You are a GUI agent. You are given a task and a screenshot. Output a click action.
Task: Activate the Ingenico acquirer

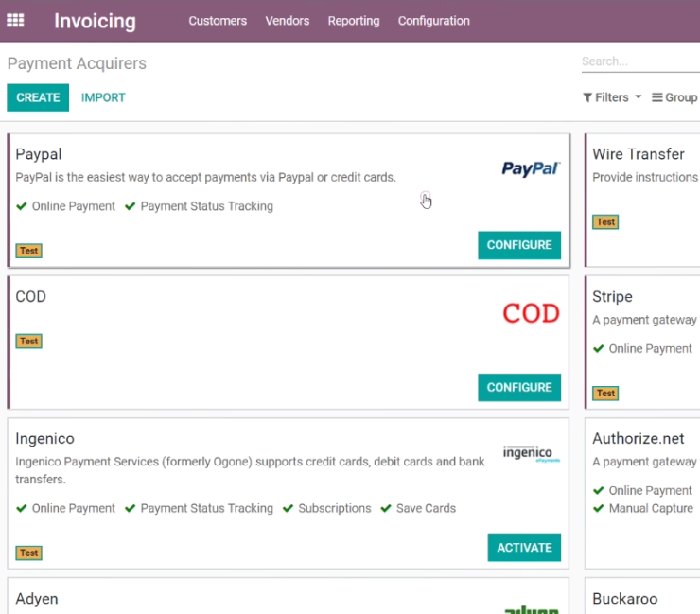[524, 548]
